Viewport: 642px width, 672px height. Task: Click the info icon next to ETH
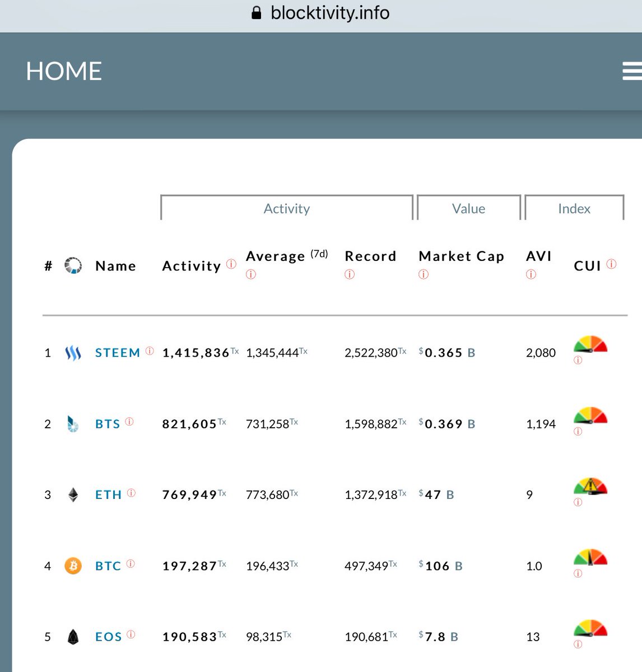[x=131, y=493]
